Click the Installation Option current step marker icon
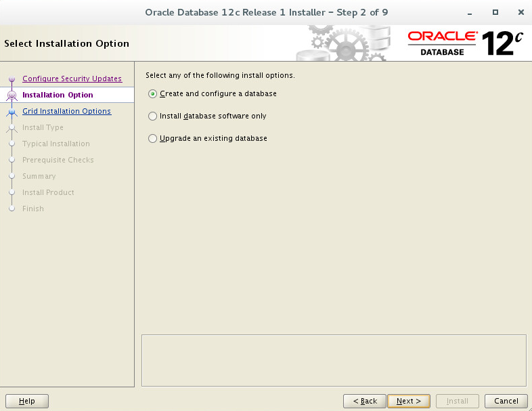532x411 pixels. (x=12, y=95)
